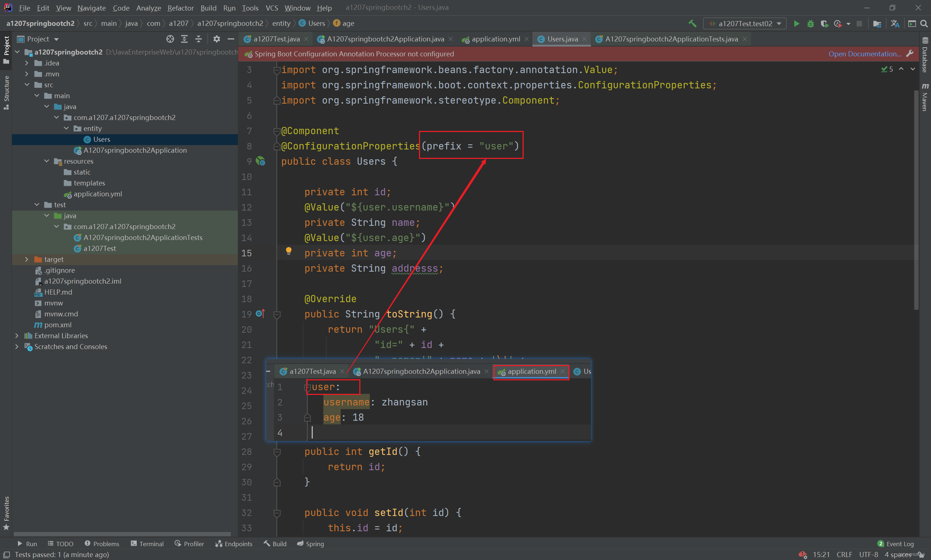Toggle fold marker at getId method
931x560 pixels.
(x=277, y=452)
